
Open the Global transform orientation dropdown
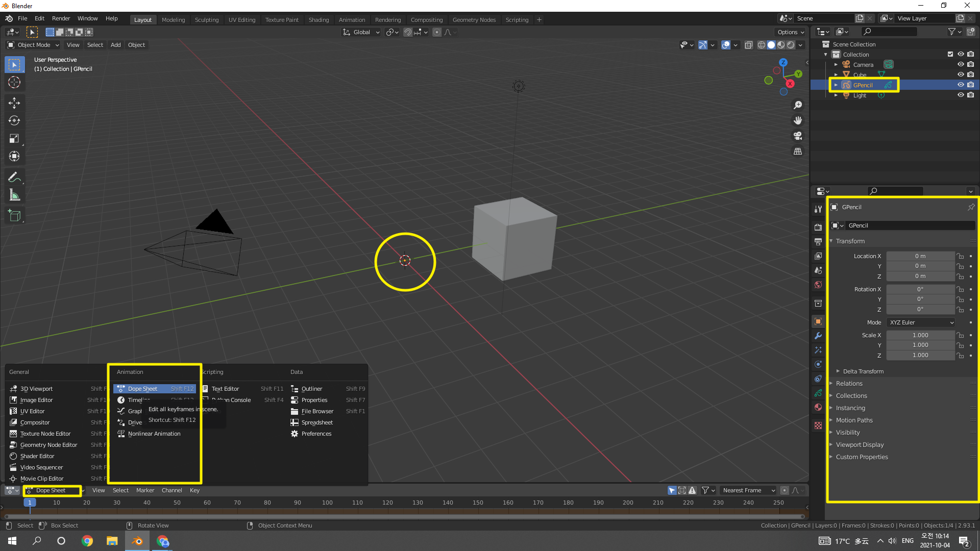tap(361, 32)
